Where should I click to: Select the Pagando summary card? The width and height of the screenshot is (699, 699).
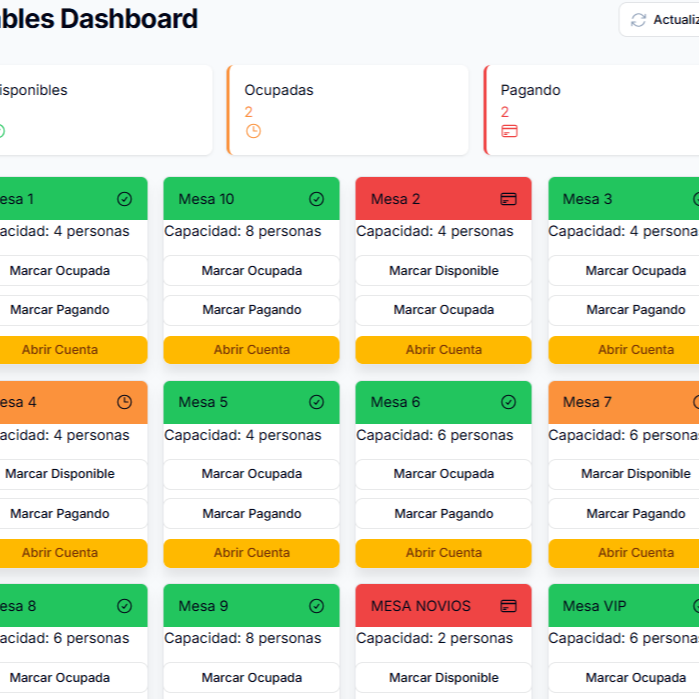pos(592,110)
